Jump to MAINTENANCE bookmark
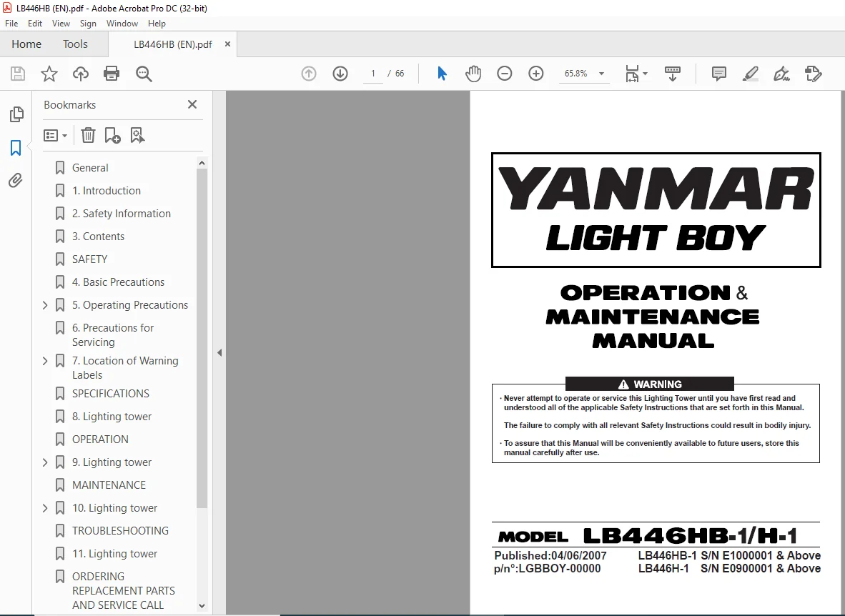Image resolution: width=845 pixels, height=616 pixels. click(x=109, y=485)
